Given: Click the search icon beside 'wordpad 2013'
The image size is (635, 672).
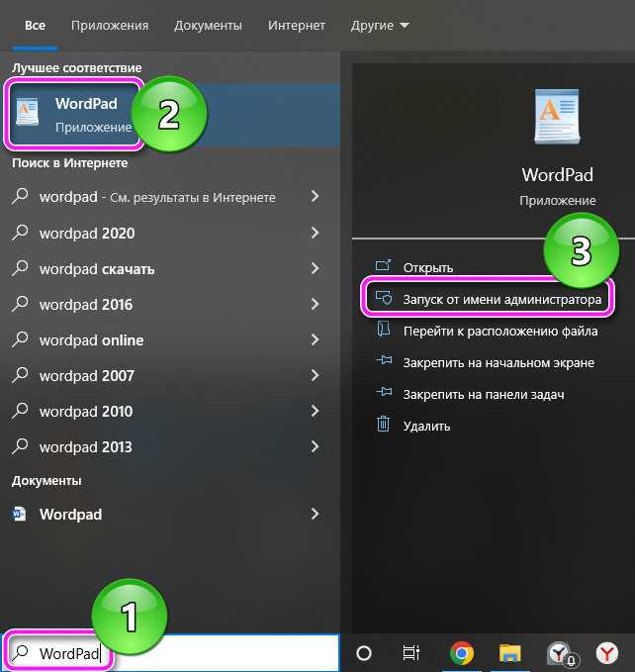Looking at the screenshot, I should (x=20, y=445).
